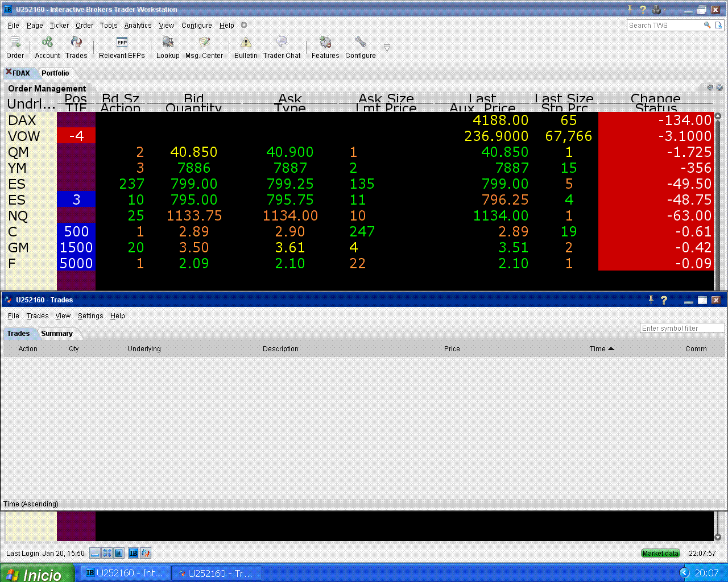Screen dimensions: 728x582
Task: Select the DAX row symbol
Action: pos(22,120)
